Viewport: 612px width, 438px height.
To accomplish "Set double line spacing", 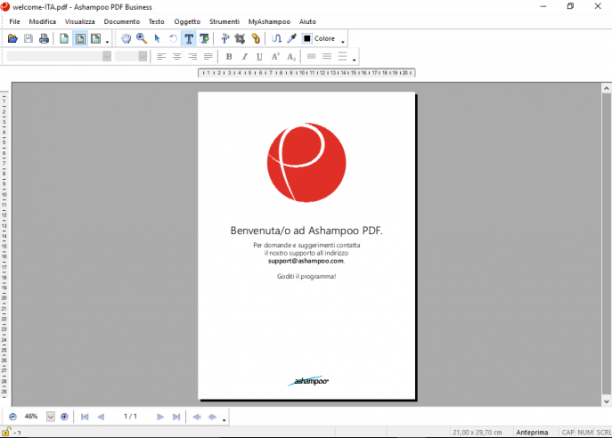I will (x=342, y=57).
